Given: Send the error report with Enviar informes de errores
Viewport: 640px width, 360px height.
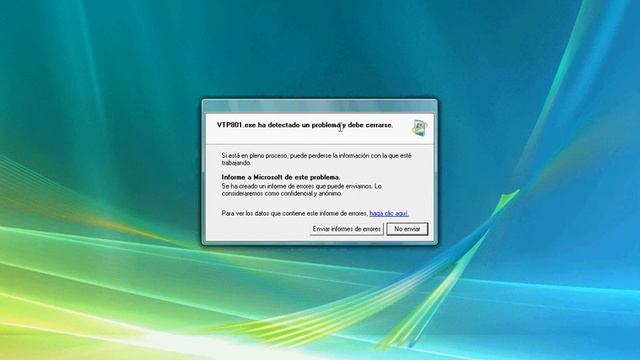Looking at the screenshot, I should (x=347, y=229).
